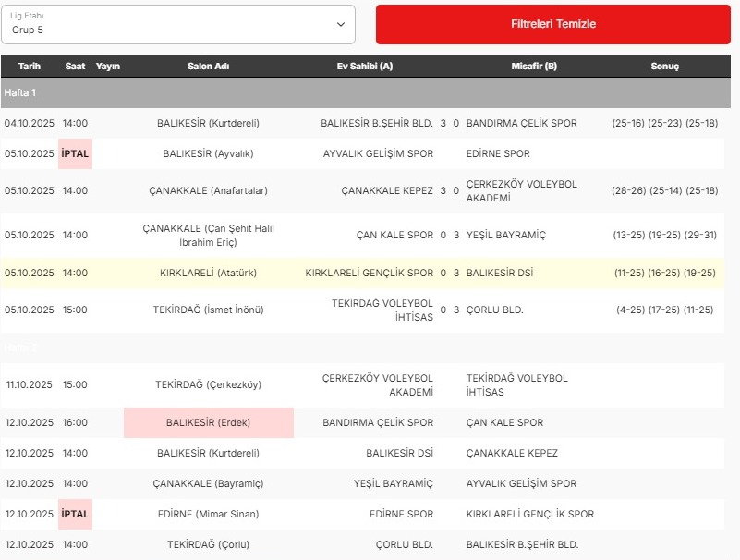The height and width of the screenshot is (560, 740).
Task: Sort by the Tarih column header
Action: (x=30, y=67)
